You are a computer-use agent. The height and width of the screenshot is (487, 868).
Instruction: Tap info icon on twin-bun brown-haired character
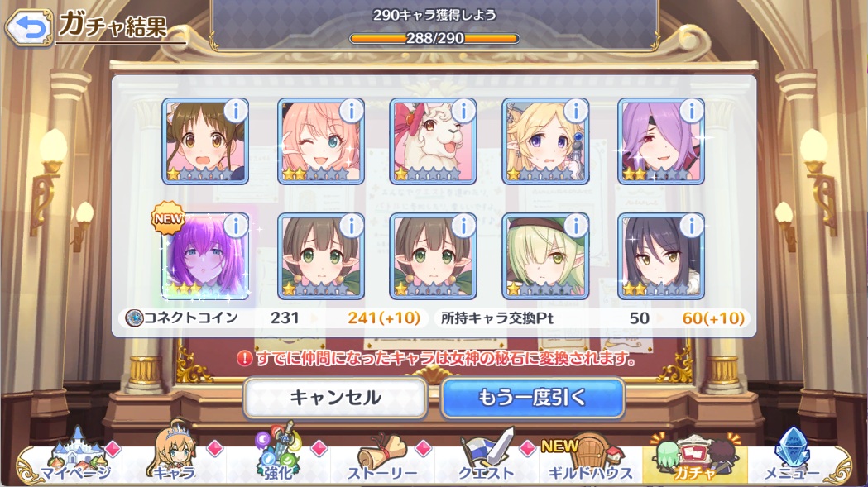click(237, 112)
